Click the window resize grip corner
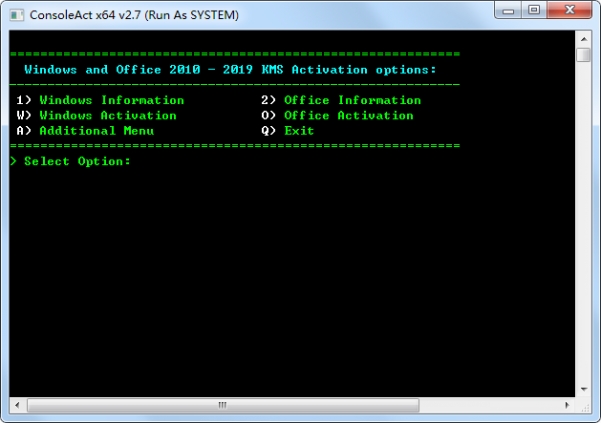 pyautogui.click(x=584, y=407)
